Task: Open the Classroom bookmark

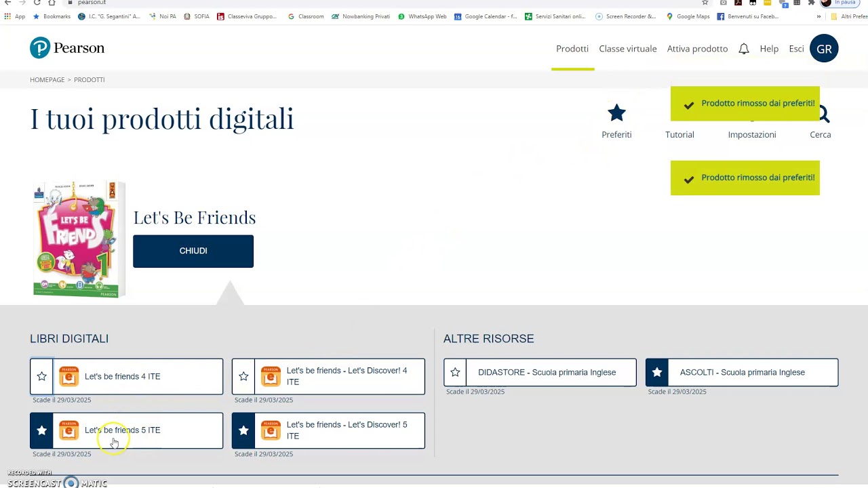Action: [x=306, y=16]
